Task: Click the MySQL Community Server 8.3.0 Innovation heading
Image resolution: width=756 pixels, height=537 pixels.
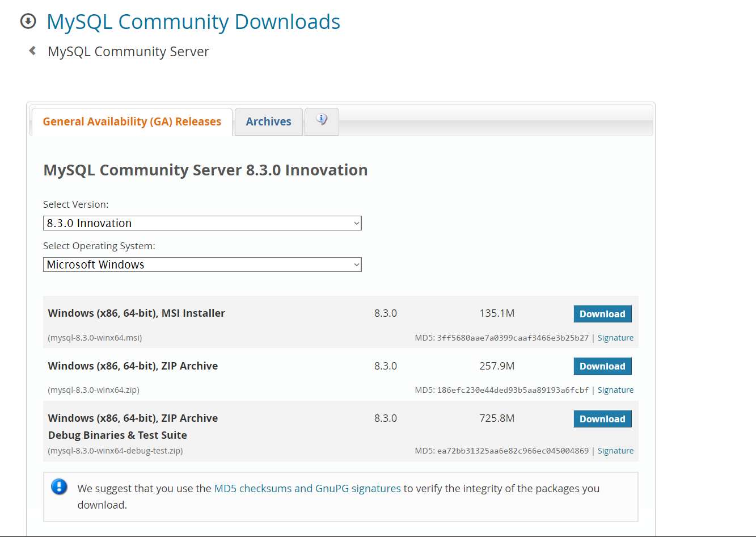Action: point(205,170)
